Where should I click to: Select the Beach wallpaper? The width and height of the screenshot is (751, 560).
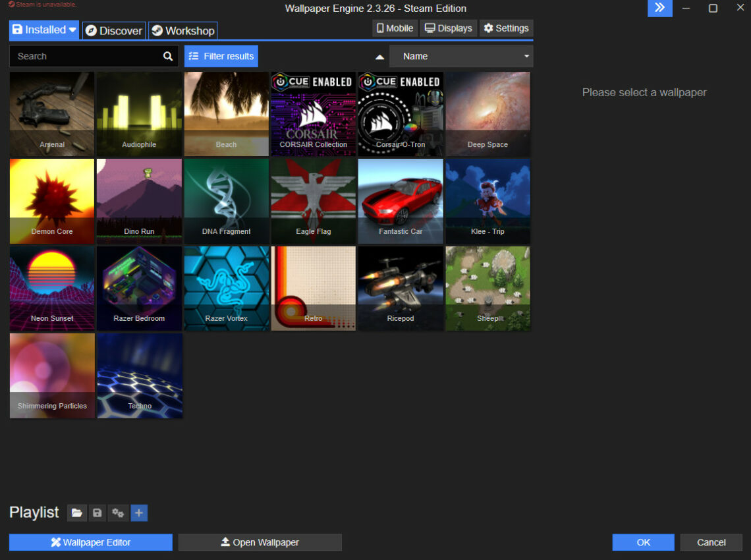227,114
